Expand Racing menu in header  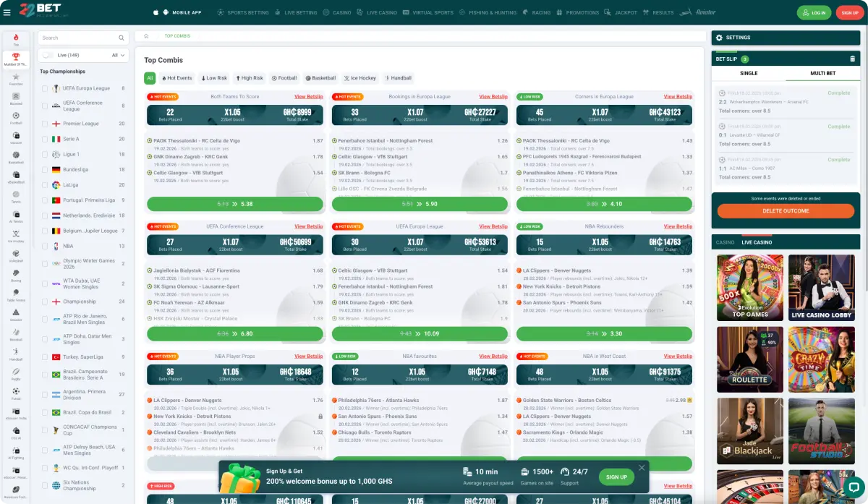coord(537,12)
